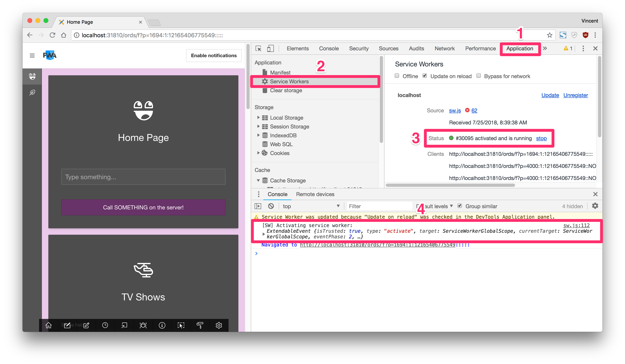Switch to the Network tab
Image resolution: width=625 pixels, height=364 pixels.
444,49
